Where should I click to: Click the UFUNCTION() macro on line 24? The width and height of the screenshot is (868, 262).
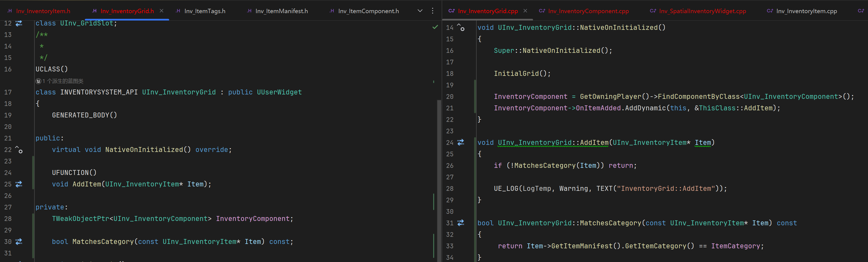pos(74,172)
